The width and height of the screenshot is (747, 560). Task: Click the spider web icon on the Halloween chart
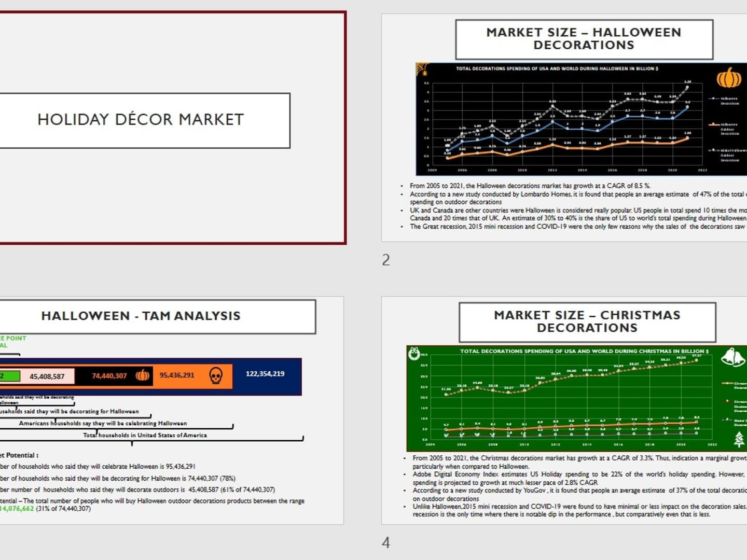pos(423,69)
